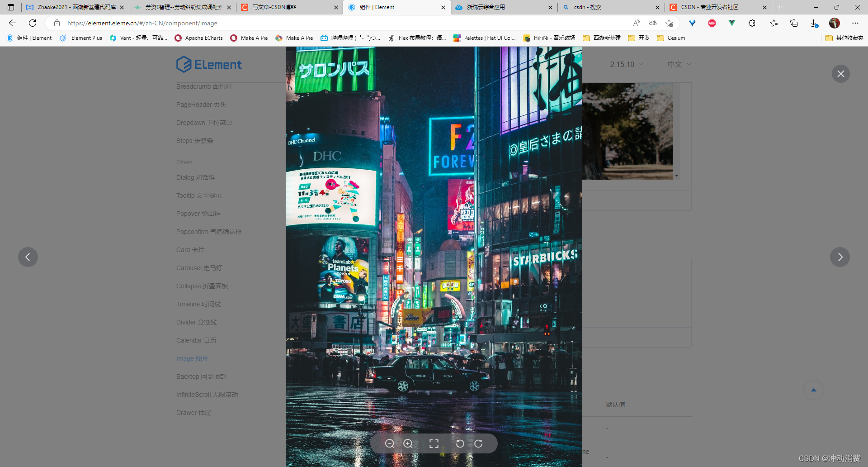Open the version 2.15.10 dropdown
This screenshot has height=467, width=868.
(x=627, y=64)
